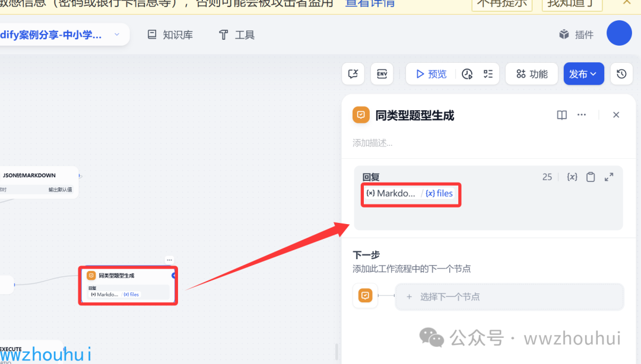Click 查看详情 link in warning banner

pyautogui.click(x=370, y=4)
